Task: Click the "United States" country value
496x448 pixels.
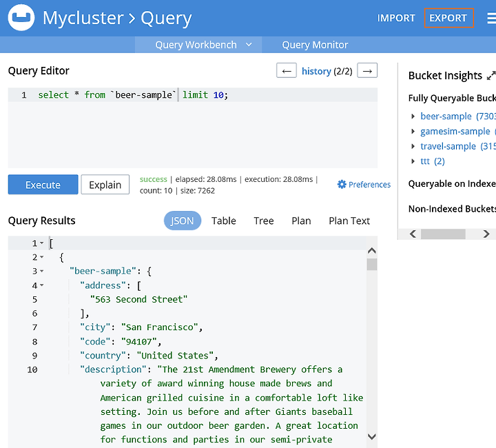Action: 175,356
